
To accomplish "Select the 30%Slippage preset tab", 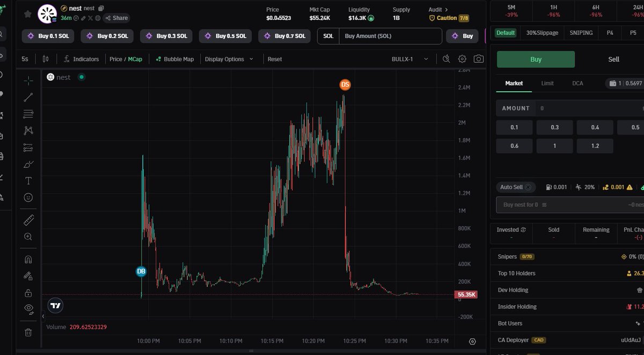I will 542,33.
